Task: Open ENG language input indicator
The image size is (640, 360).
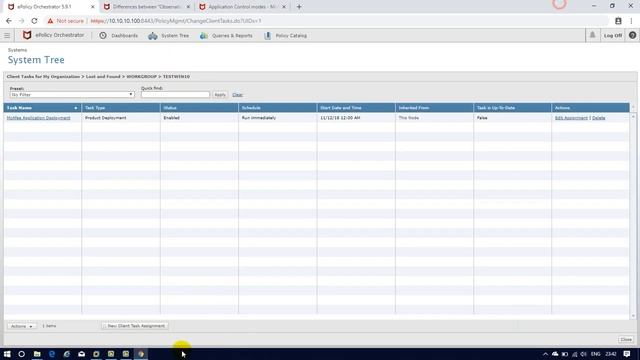Action: pyautogui.click(x=596, y=354)
